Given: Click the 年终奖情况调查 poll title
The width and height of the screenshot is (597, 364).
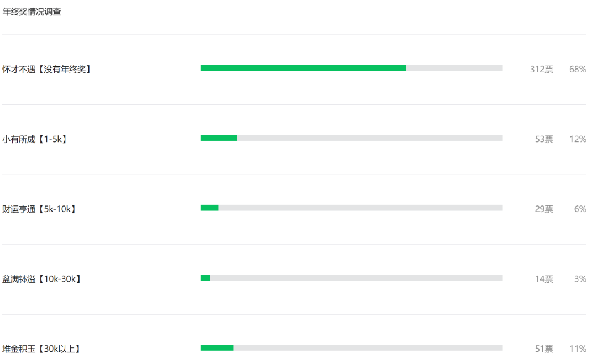Looking at the screenshot, I should pyautogui.click(x=32, y=12).
